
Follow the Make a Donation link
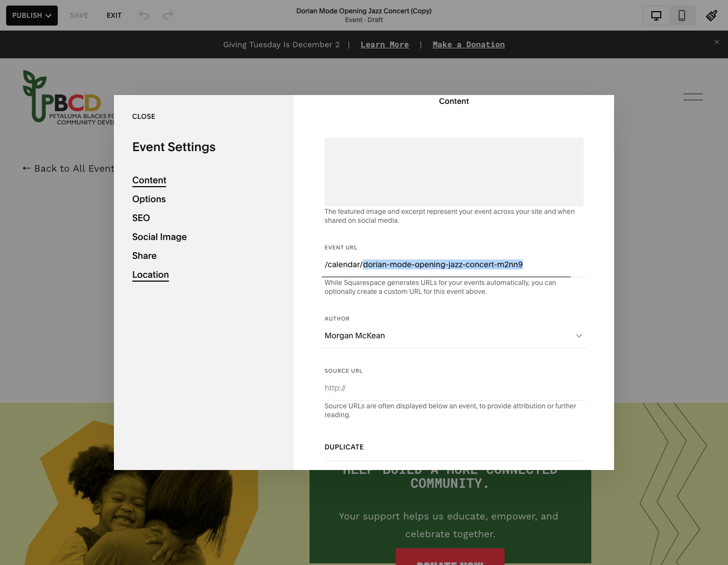(468, 44)
